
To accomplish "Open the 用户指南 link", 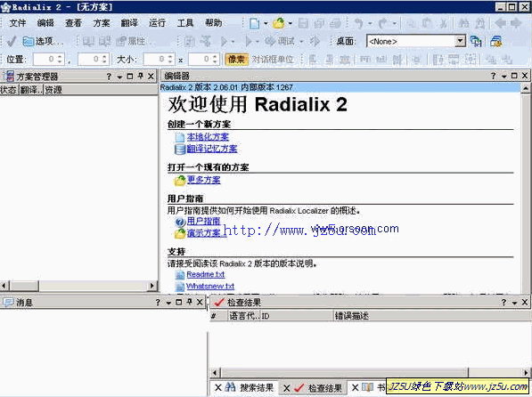I will (203, 221).
